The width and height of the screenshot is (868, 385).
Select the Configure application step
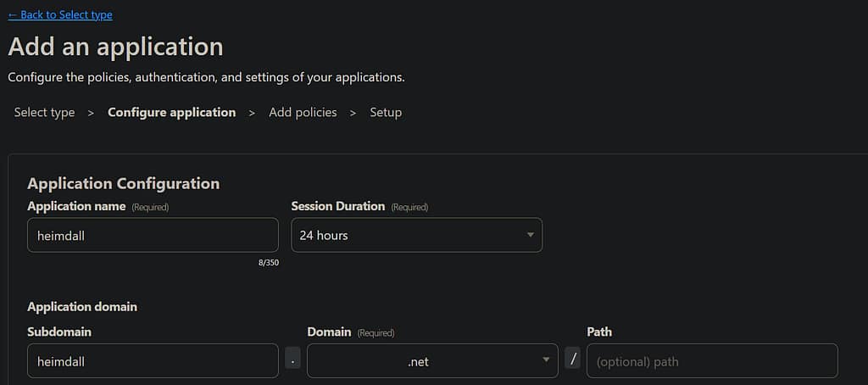coord(171,112)
